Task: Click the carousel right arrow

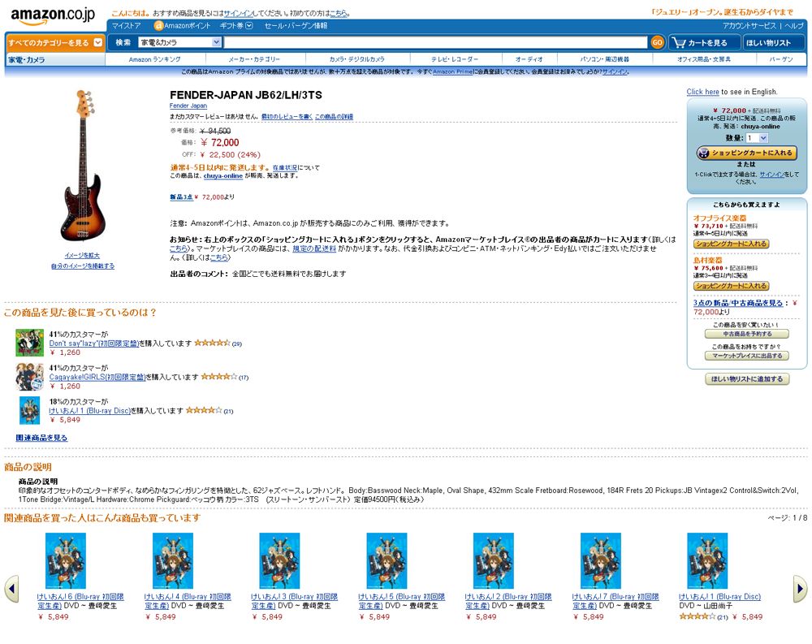Action: [x=800, y=588]
